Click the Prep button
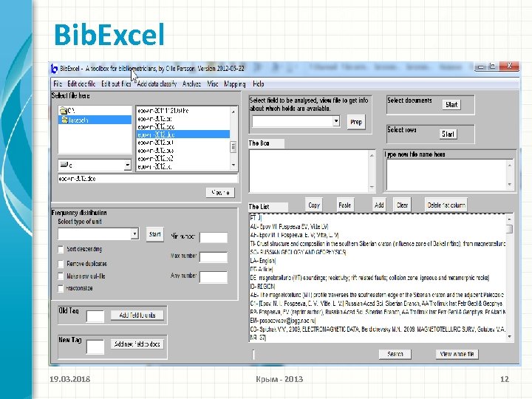This screenshot has width=532, height=399. pos(356,122)
